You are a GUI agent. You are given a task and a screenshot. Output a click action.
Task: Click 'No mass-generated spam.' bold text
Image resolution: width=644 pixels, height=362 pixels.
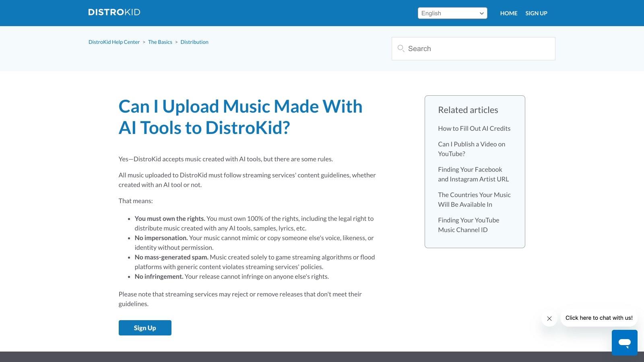coord(171,257)
